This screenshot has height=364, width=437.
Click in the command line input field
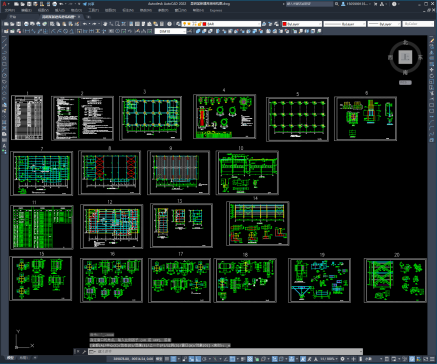225,351
